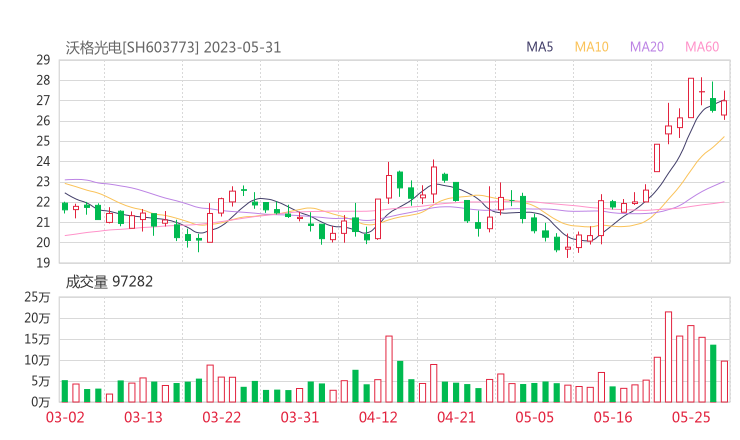
Task: Click the price axis value 19
Action: 43,263
